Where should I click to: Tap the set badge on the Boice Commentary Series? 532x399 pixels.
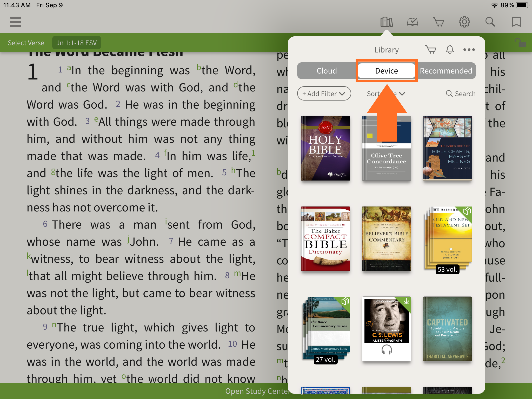pos(345,302)
